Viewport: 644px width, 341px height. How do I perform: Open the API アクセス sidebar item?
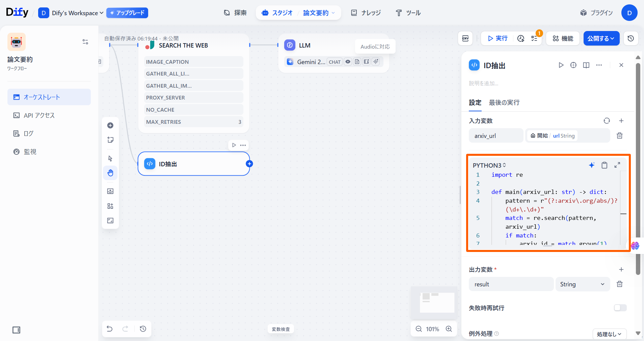click(x=39, y=115)
